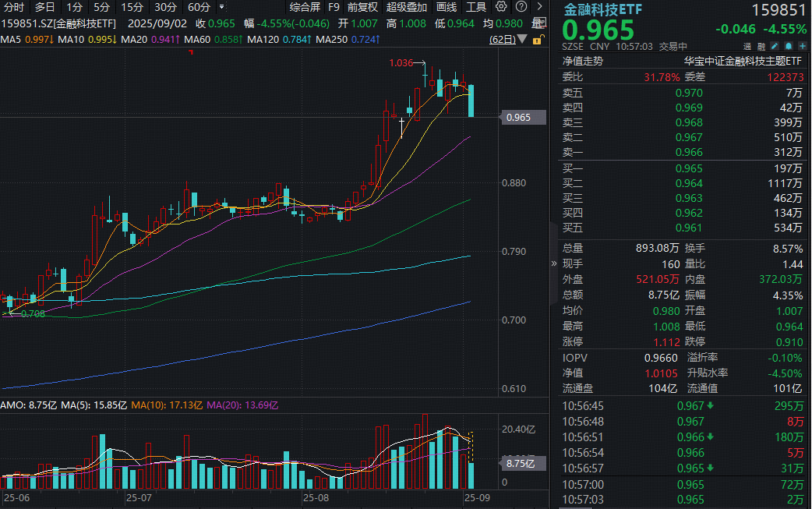
Task: Click 买五 bid price 0.961
Action: coord(690,228)
